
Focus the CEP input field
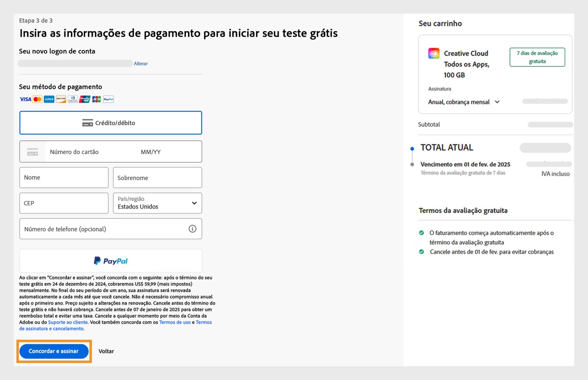point(64,203)
